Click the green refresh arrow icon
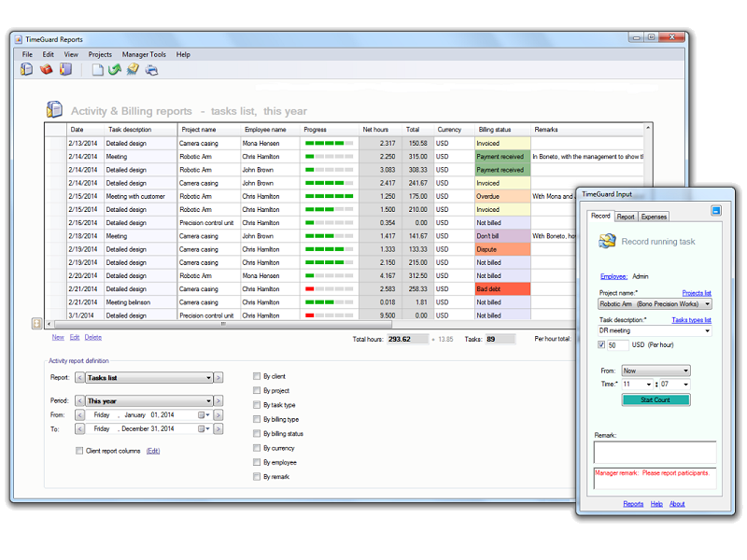The height and width of the screenshot is (560, 747). 115,69
